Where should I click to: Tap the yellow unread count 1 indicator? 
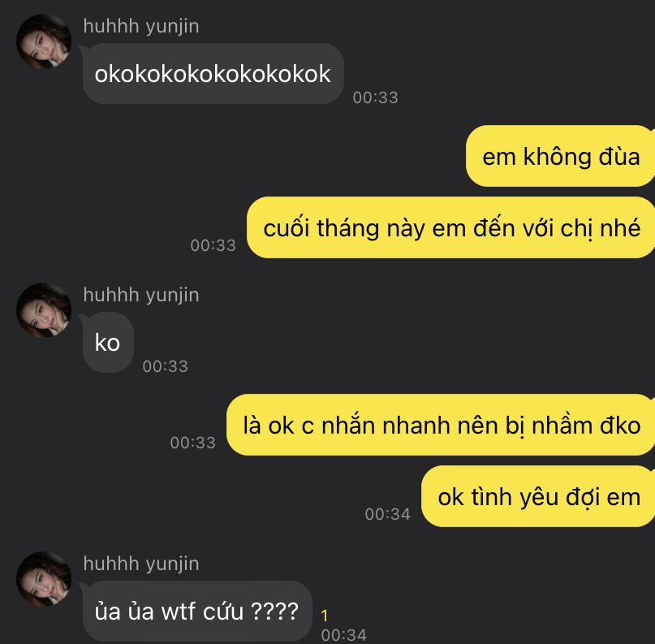[x=325, y=615]
